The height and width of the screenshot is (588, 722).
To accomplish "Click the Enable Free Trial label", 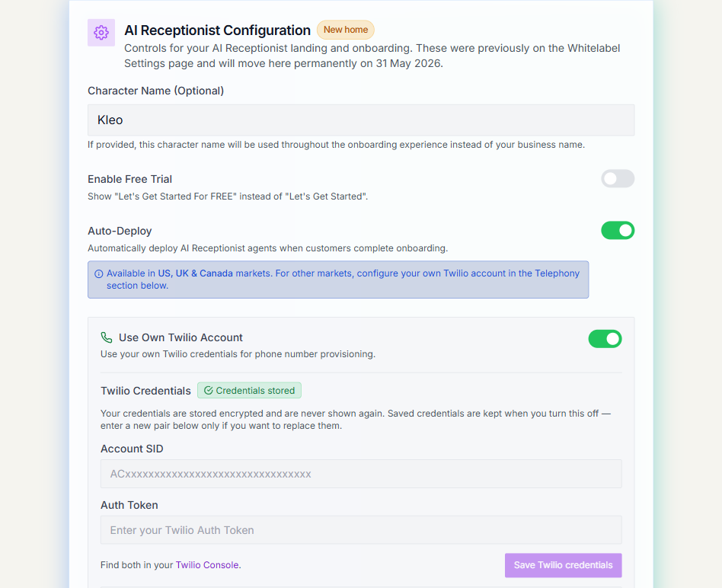I will click(129, 179).
